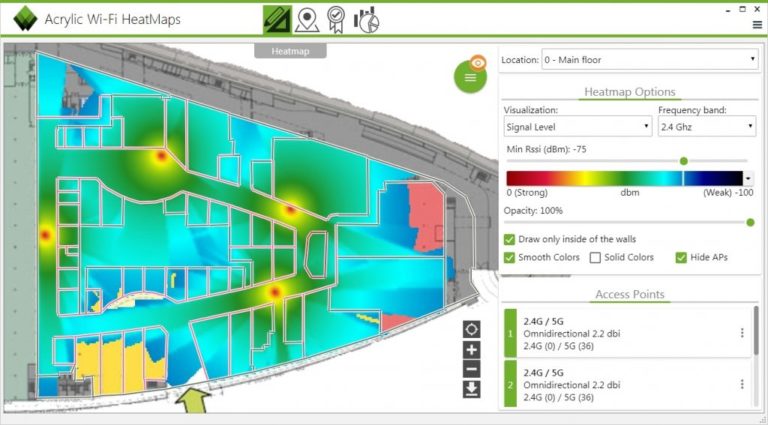Click the Heatmap tab above the map
768x425 pixels.
[x=290, y=51]
